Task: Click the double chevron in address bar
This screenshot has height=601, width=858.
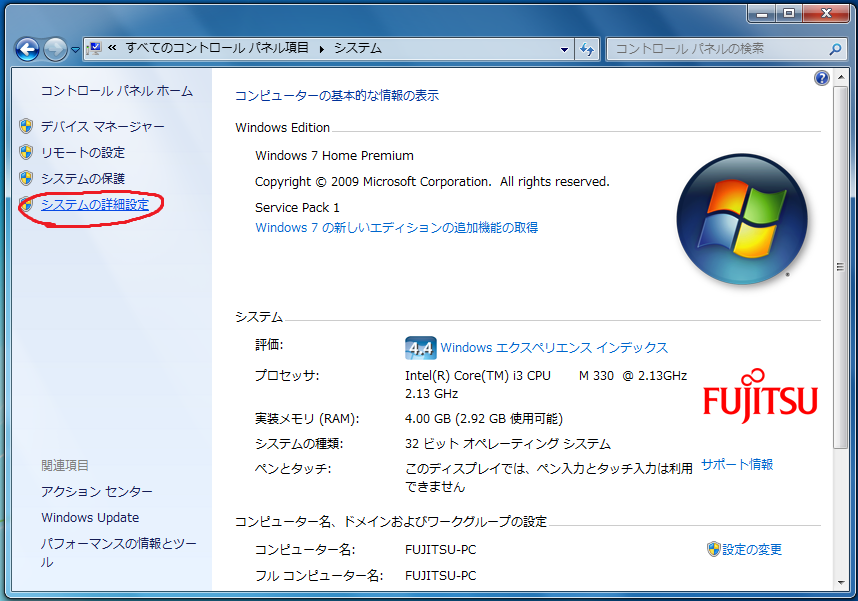Action: coord(112,48)
